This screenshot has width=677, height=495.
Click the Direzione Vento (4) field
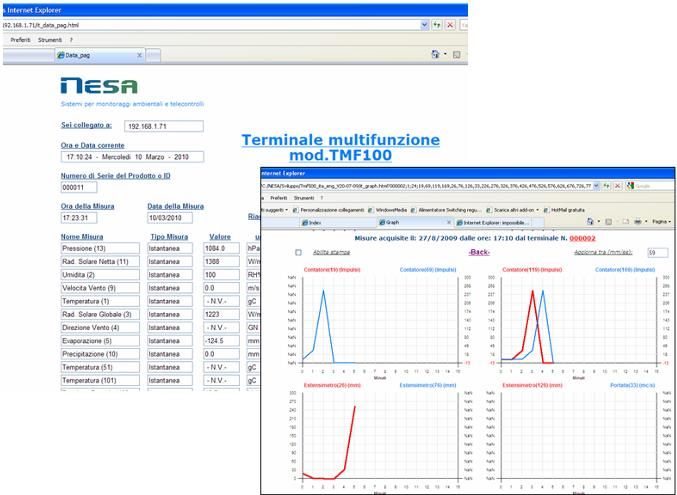[100, 327]
